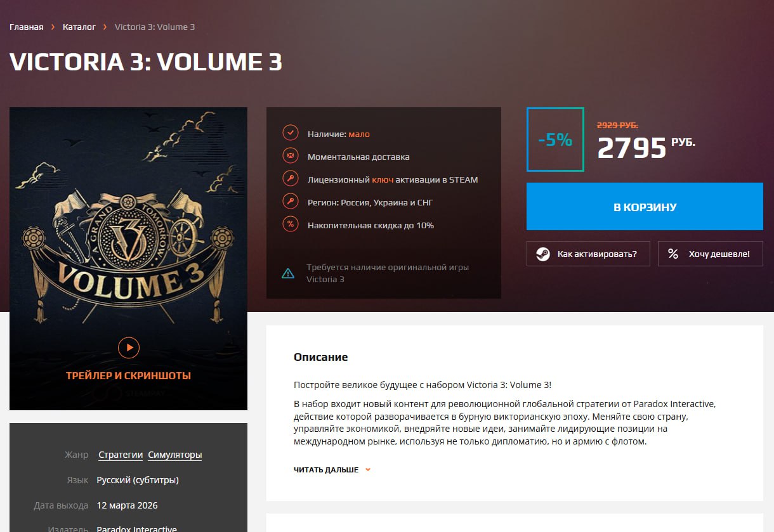This screenshot has height=532, width=774.
Task: Click the checkmark icon beside Наличие
Action: point(290,134)
